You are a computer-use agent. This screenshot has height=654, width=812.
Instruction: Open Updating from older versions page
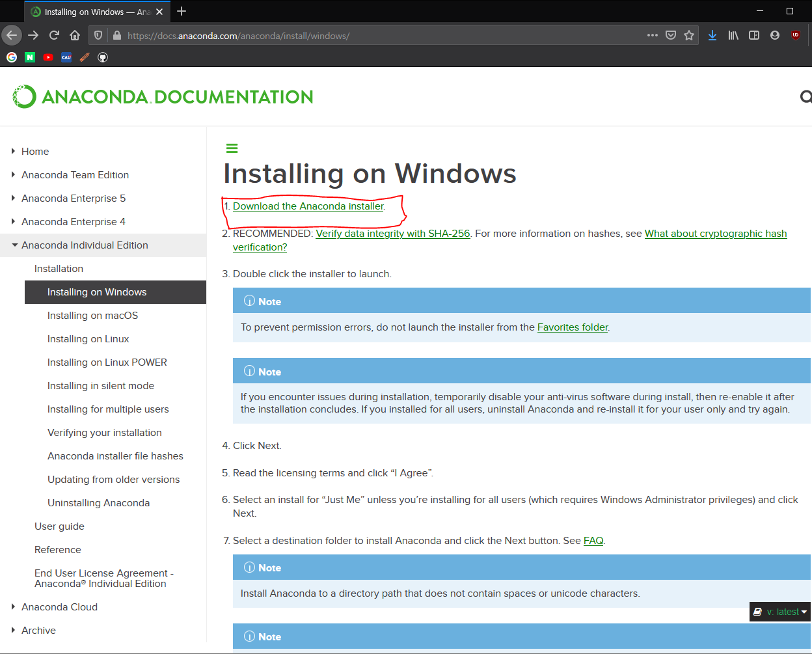113,479
